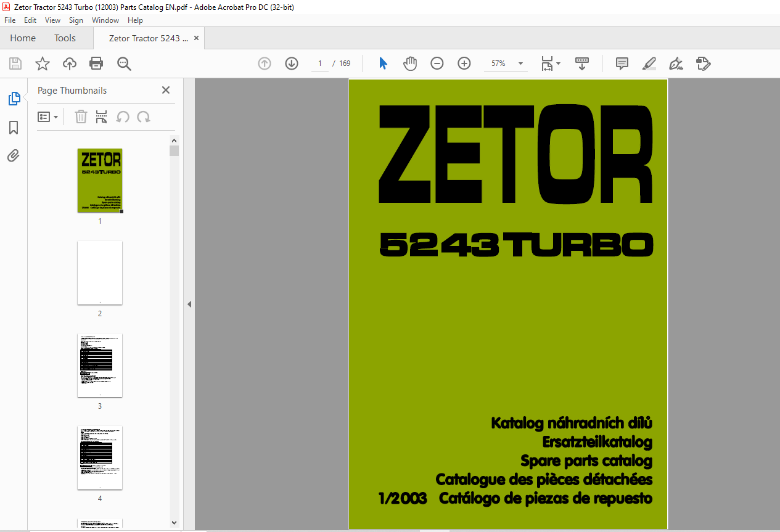This screenshot has height=532, width=780.
Task: Click the stamp/send for review icon
Action: click(x=704, y=63)
